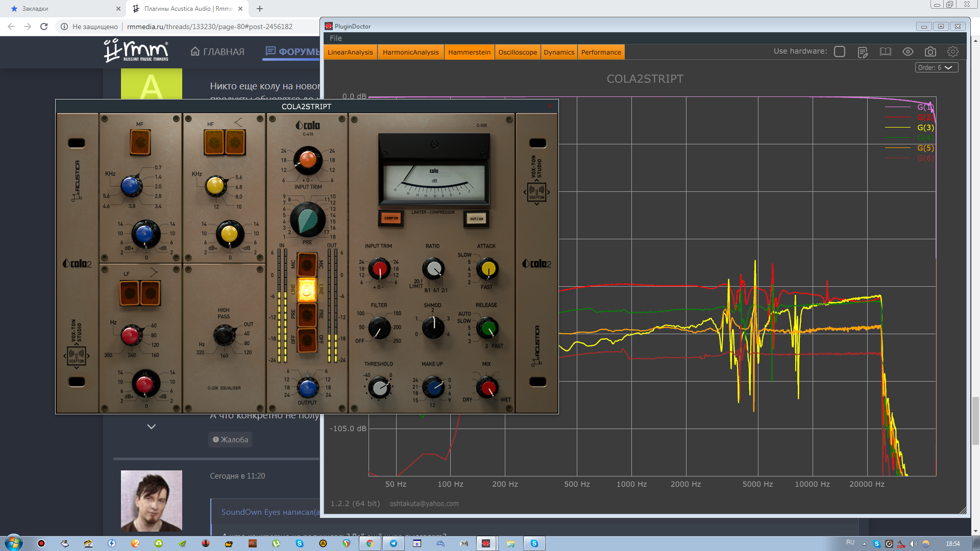Click the blue MAKE UP knob

coord(433,387)
